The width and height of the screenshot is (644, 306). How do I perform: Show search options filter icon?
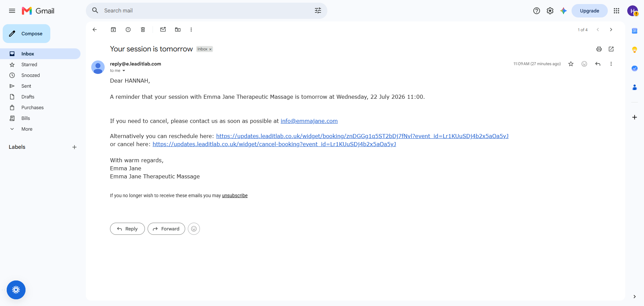pyautogui.click(x=318, y=10)
